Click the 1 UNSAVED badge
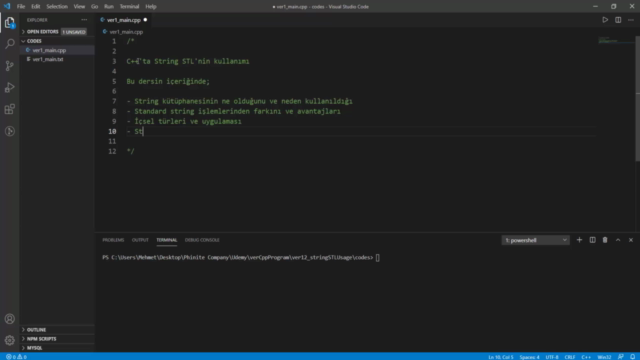The width and height of the screenshot is (640, 360). pos(74,32)
